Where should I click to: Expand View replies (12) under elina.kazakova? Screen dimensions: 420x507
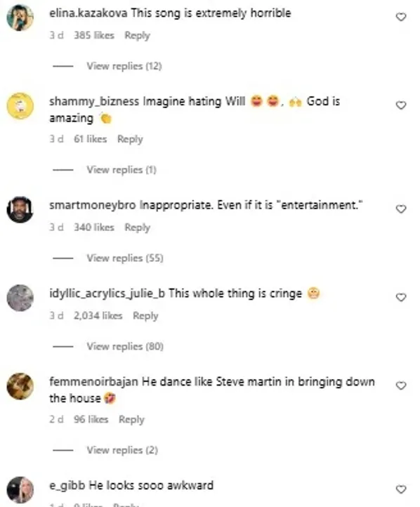pyautogui.click(x=124, y=66)
